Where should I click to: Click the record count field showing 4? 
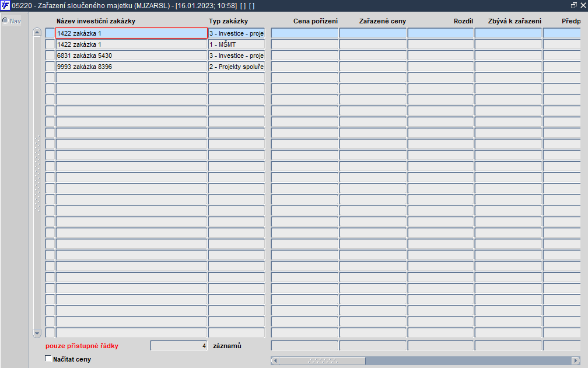click(x=179, y=345)
